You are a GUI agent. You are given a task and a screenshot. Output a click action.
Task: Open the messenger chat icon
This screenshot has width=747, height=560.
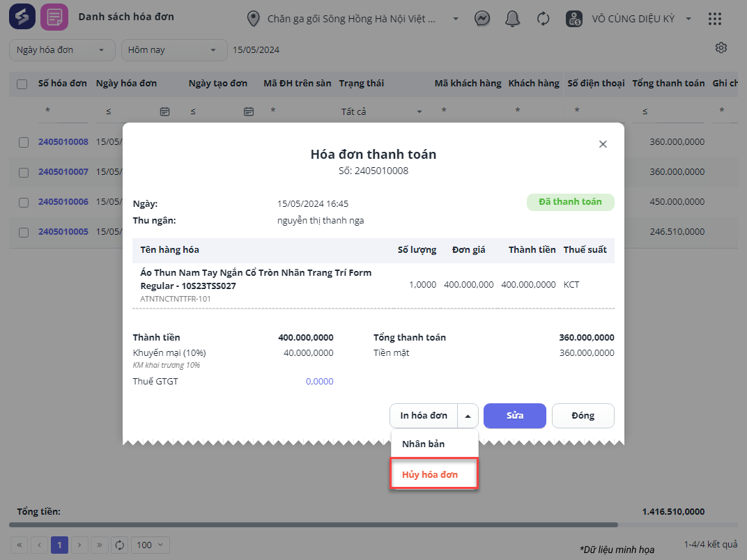(x=482, y=19)
